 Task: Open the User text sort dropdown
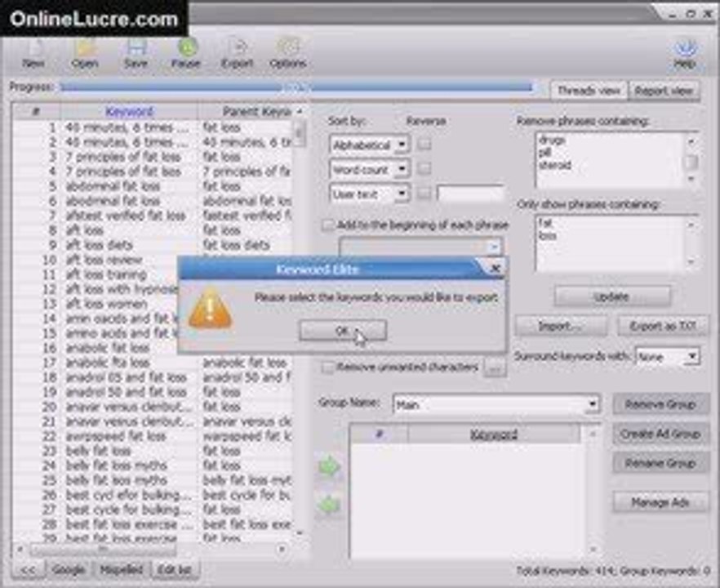coord(402,194)
